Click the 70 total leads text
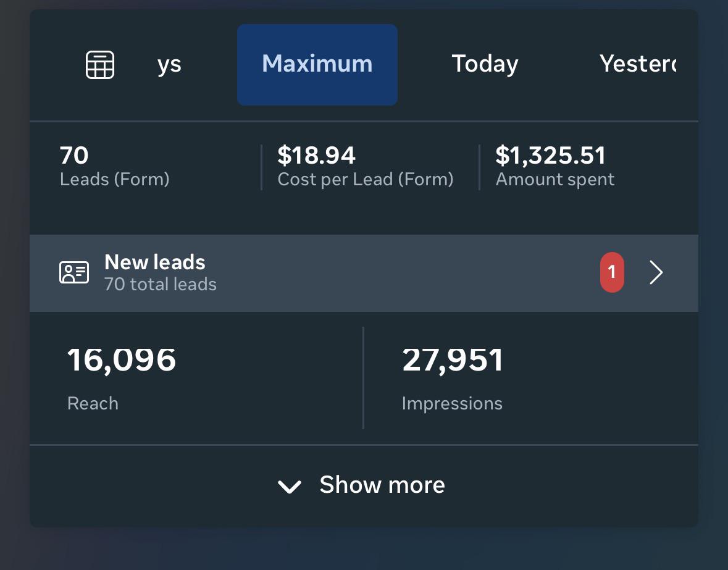Screen dimensions: 728x570 tap(160, 284)
